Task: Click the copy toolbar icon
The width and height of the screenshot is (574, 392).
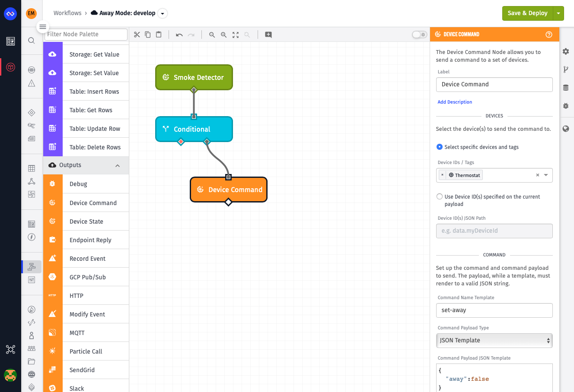Action: pyautogui.click(x=148, y=35)
